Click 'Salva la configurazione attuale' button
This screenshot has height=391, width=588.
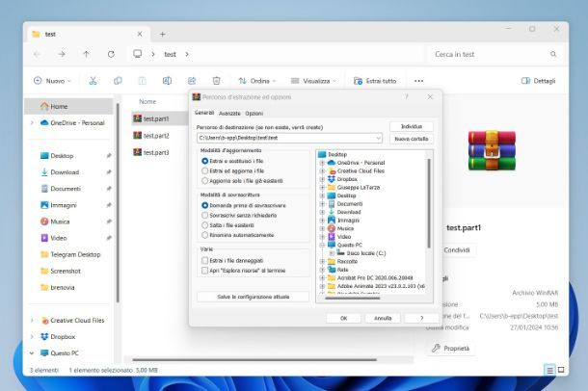click(x=254, y=297)
